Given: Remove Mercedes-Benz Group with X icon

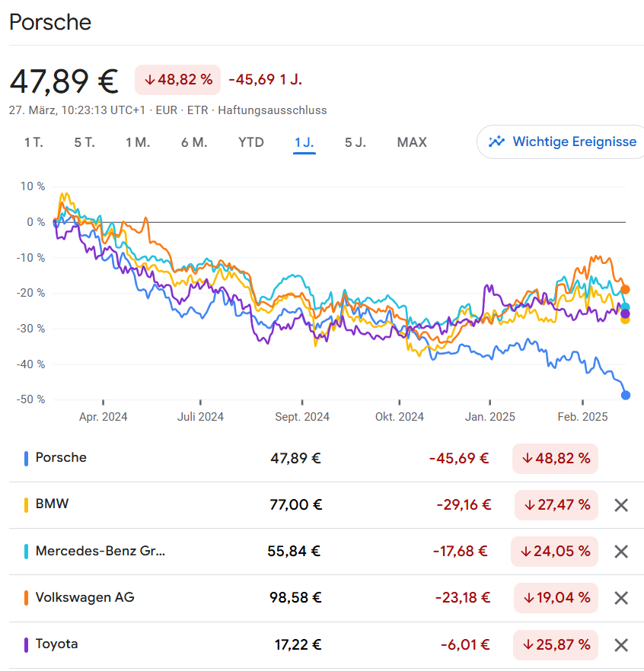Looking at the screenshot, I should click(x=621, y=551).
